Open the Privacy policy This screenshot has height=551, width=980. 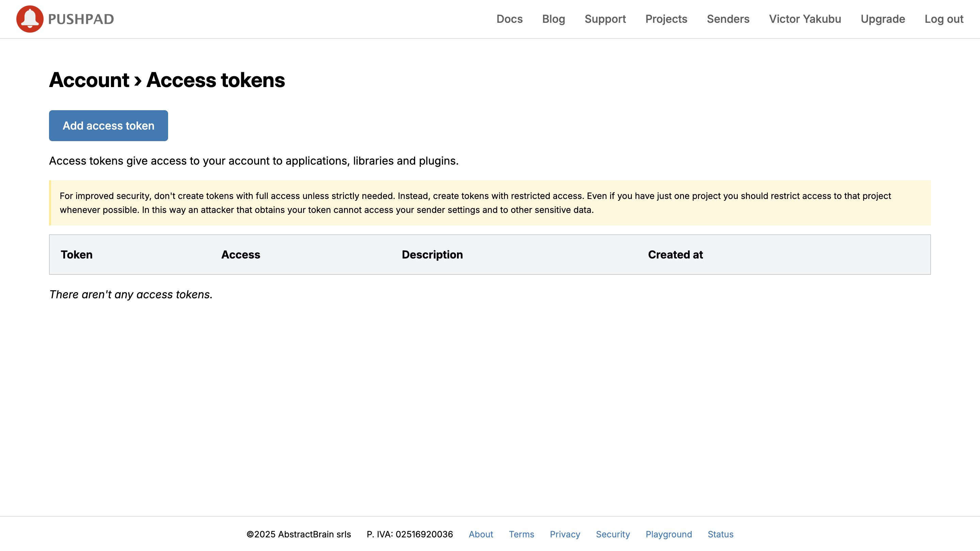(565, 534)
